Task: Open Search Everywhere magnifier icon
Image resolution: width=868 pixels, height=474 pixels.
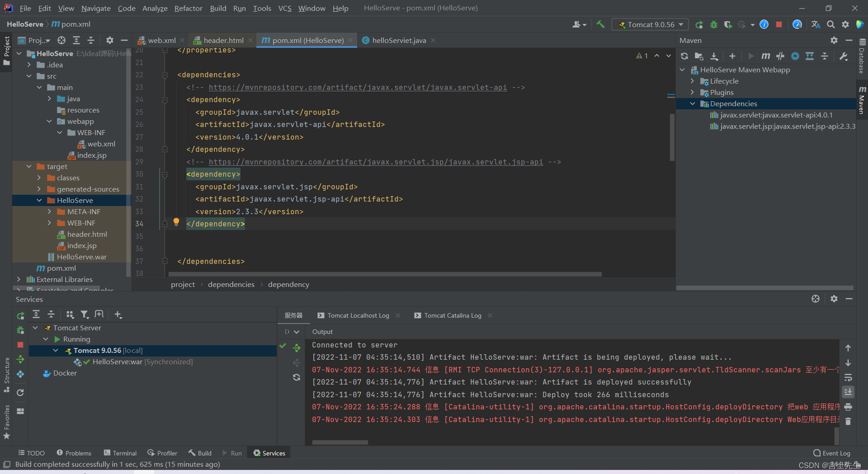Action: (x=831, y=24)
